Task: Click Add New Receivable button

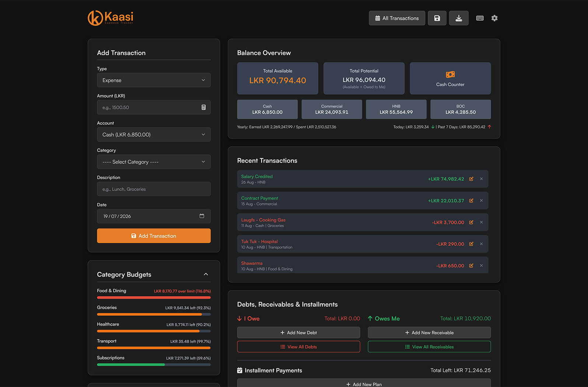Action: pos(429,332)
